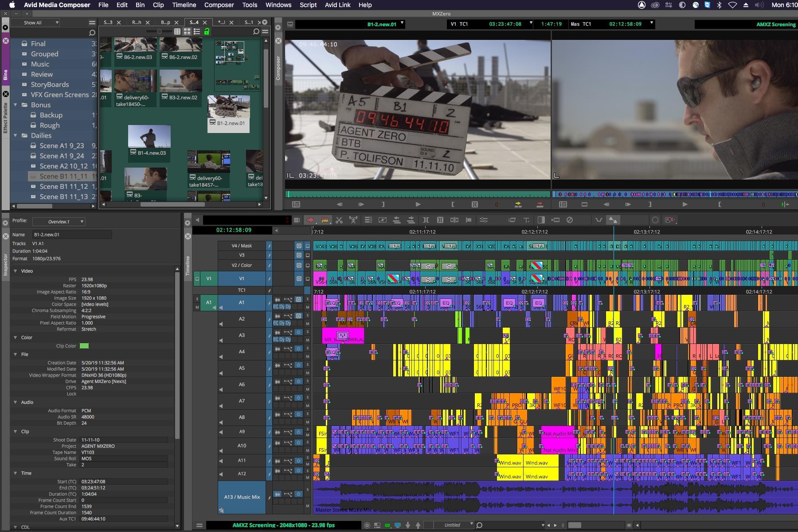Open the Show All dropdown in bins panel
The height and width of the screenshot is (532, 798).
point(35,23)
